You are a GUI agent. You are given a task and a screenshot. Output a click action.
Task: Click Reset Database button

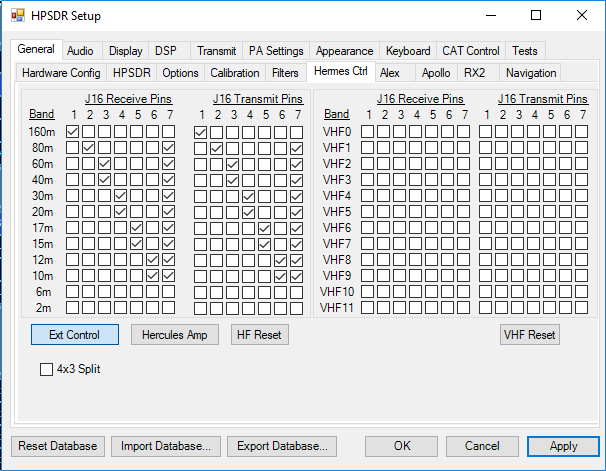click(58, 446)
